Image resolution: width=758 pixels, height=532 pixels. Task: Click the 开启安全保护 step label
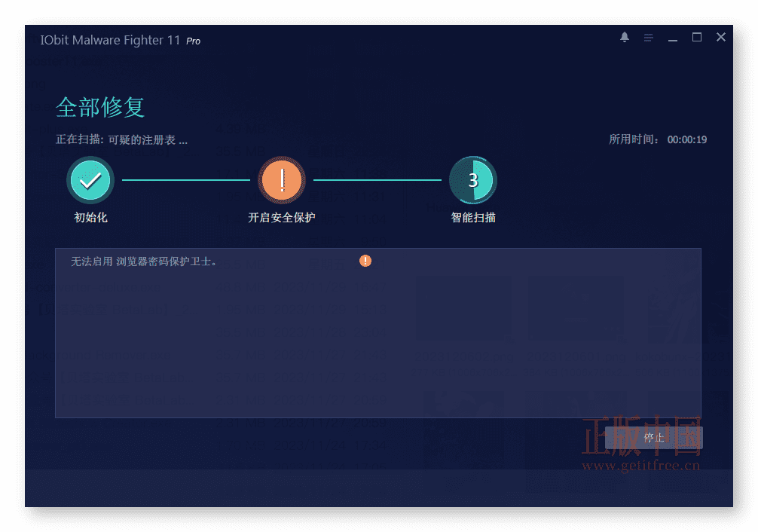pyautogui.click(x=282, y=218)
